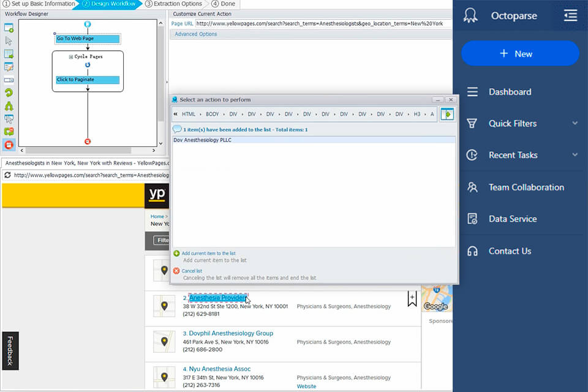The image size is (588, 392).
Task: Click the Google map thumbnail
Action: (x=437, y=299)
